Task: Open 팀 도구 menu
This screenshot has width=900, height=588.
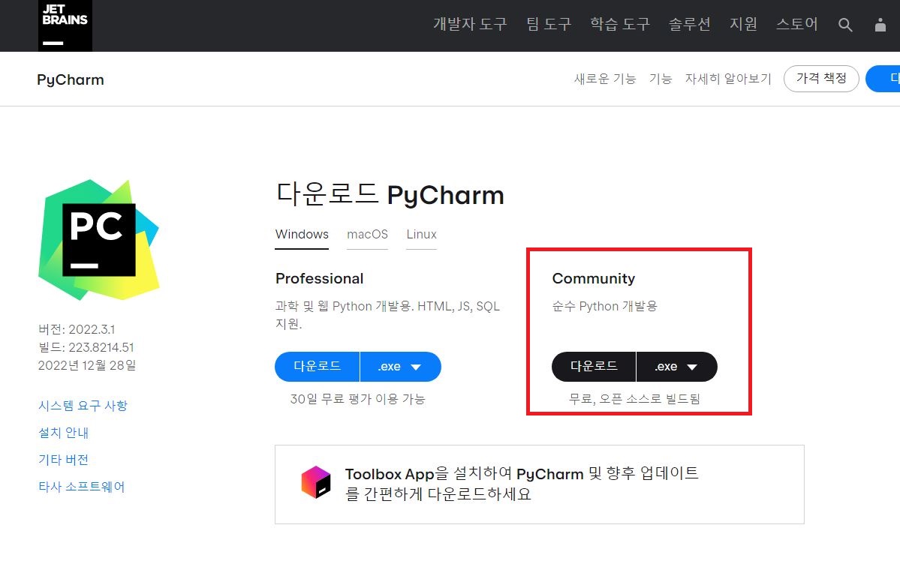Action: click(549, 24)
